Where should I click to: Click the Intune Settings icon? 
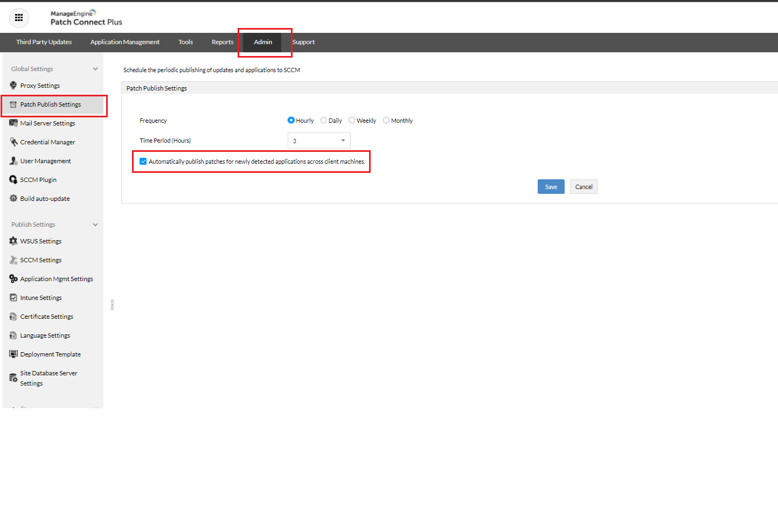(x=13, y=298)
